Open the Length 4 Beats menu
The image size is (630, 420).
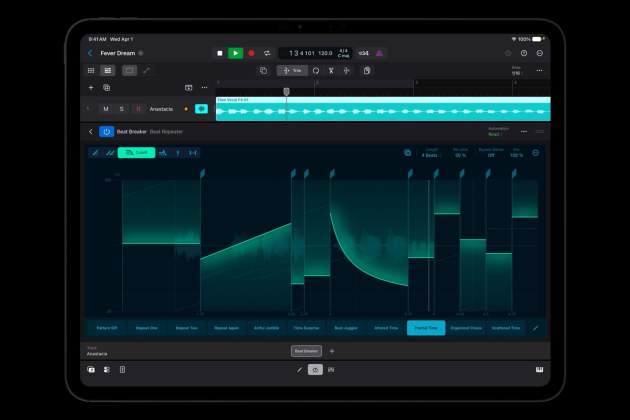[430, 153]
